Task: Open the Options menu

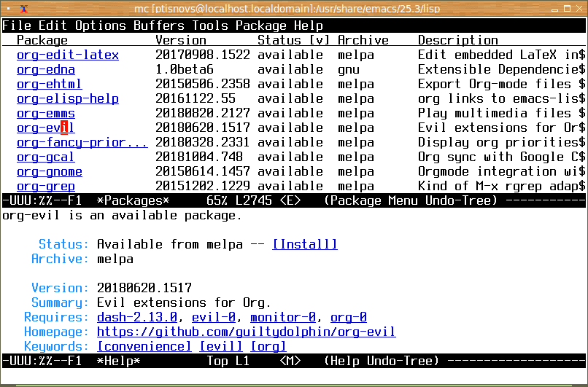Action: tap(101, 26)
